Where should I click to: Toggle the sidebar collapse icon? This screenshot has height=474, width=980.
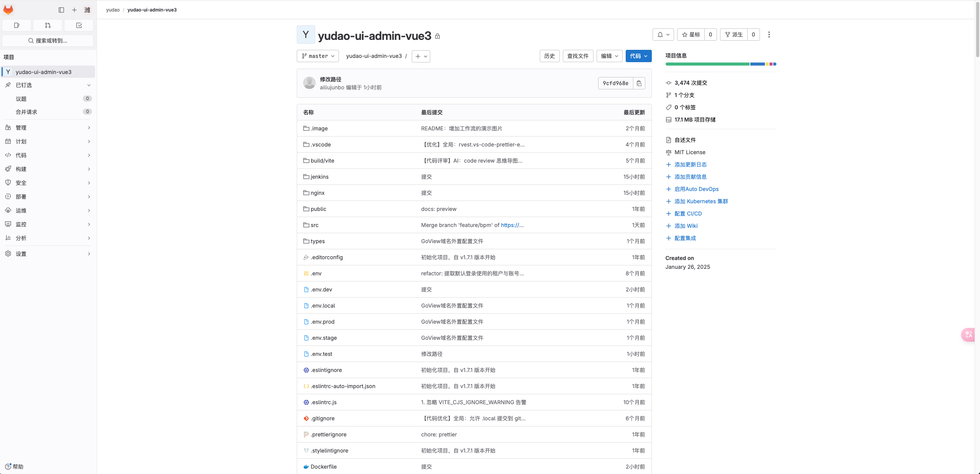tap(61, 10)
